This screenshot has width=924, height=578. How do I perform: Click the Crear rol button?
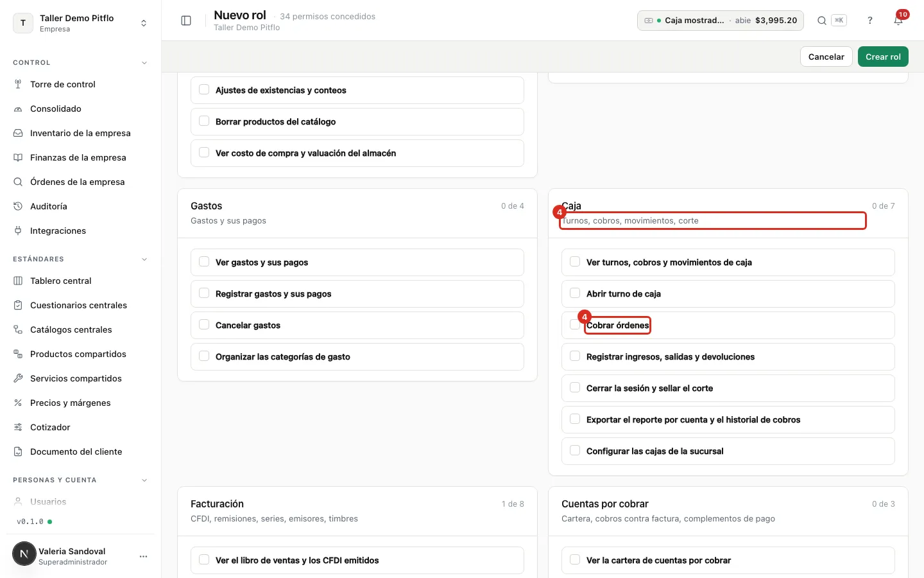click(883, 57)
